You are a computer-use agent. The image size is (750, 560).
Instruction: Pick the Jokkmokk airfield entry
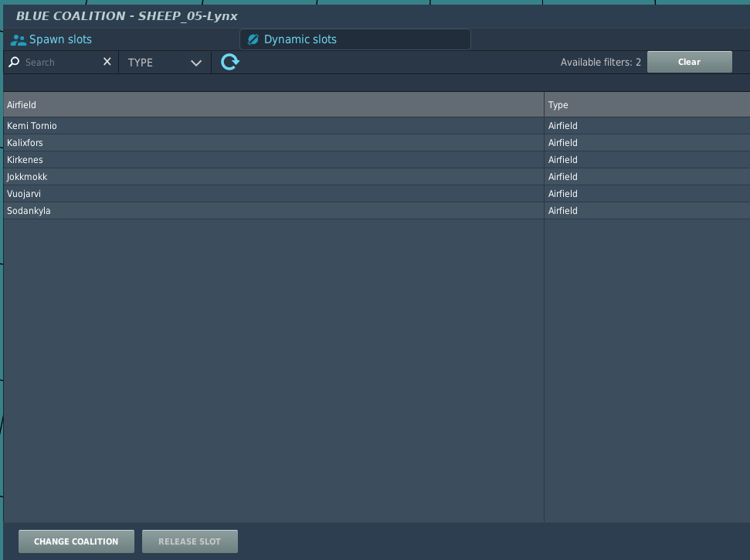tap(273, 177)
